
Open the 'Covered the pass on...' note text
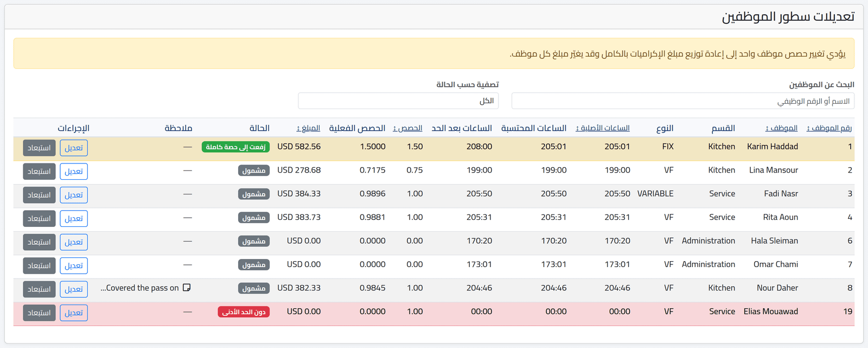click(x=139, y=288)
